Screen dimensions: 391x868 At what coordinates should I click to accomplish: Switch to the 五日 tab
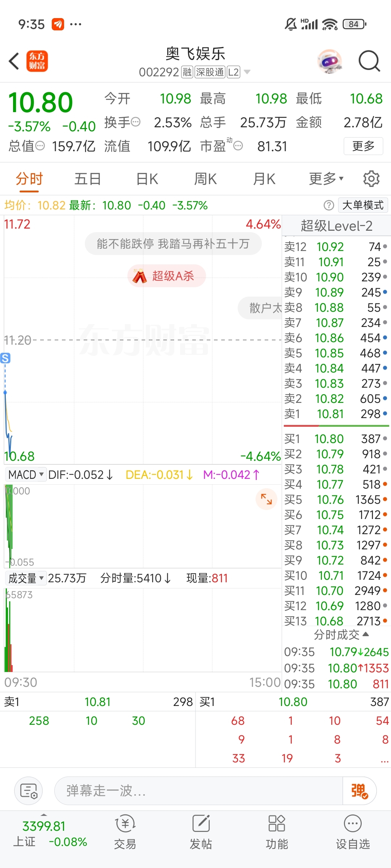click(x=88, y=179)
